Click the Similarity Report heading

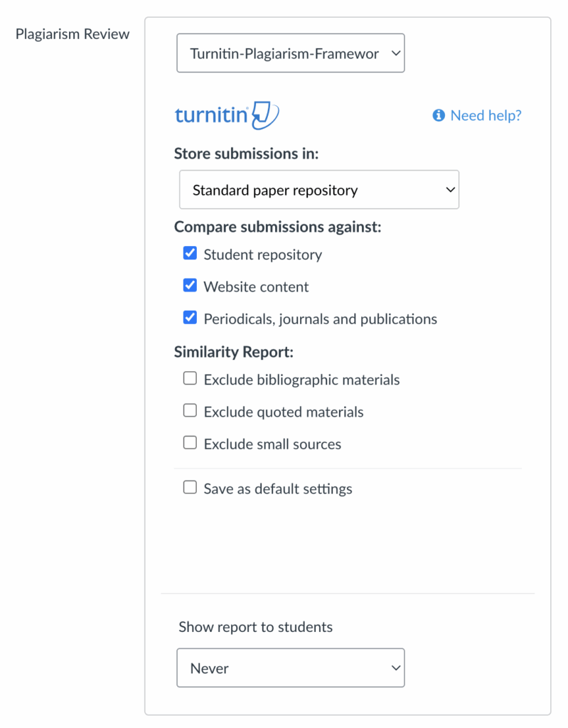click(x=233, y=352)
